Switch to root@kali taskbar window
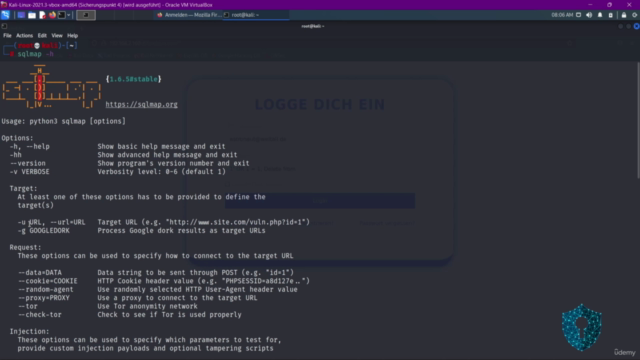 pyautogui.click(x=256, y=15)
